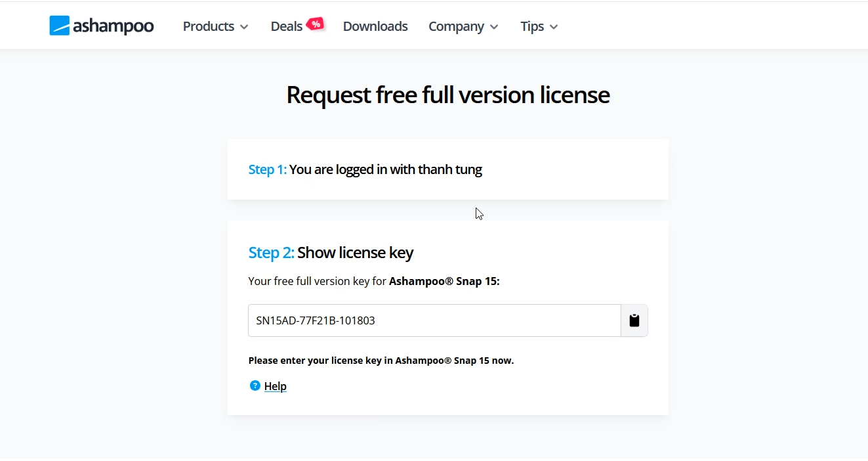This screenshot has height=461, width=868.
Task: Click the 'Request free full version license' heading
Action: pos(448,95)
